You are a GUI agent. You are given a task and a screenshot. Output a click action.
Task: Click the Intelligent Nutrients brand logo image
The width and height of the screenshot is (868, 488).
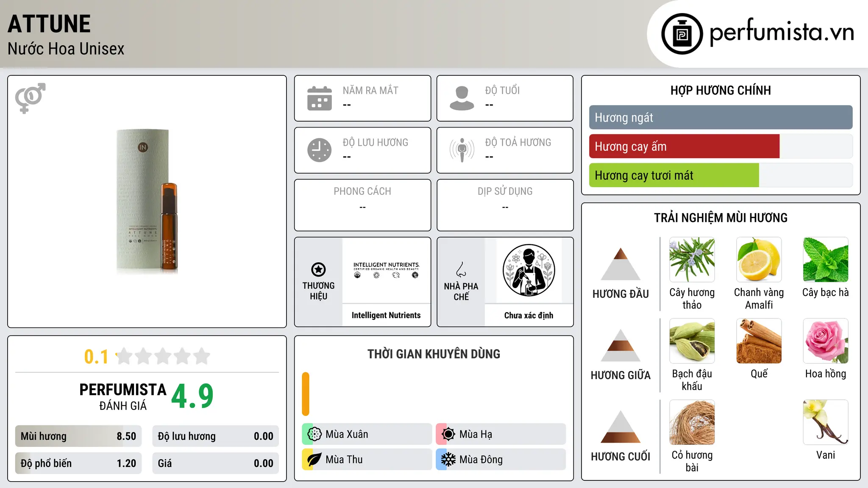(386, 270)
